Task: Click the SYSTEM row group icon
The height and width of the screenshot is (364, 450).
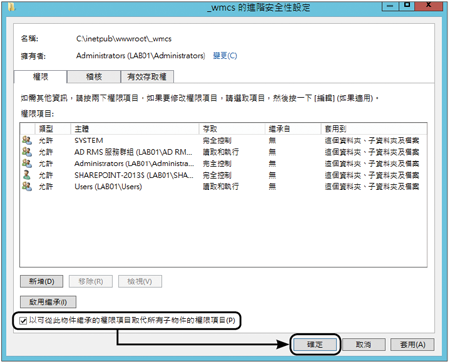Action: click(x=27, y=140)
